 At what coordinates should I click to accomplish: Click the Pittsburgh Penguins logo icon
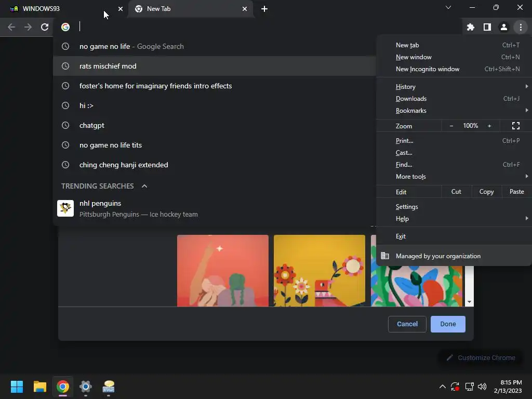click(x=65, y=208)
